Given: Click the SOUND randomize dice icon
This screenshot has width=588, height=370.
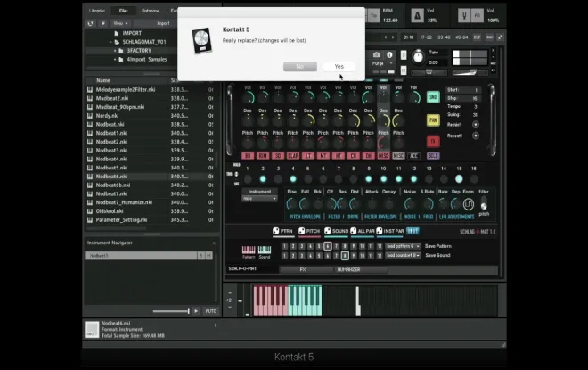Looking at the screenshot, I should pyautogui.click(x=327, y=231).
